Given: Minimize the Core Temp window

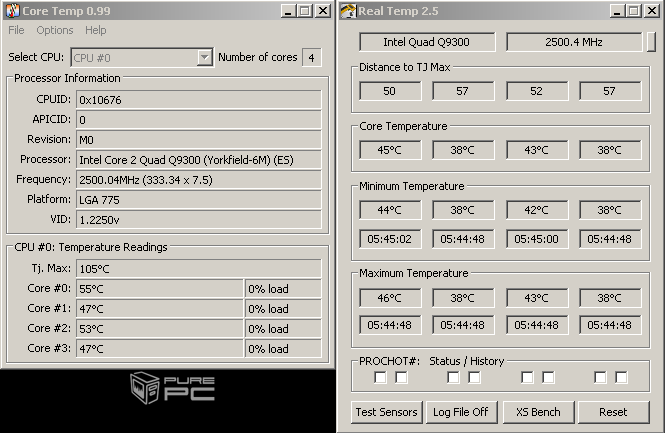Looking at the screenshot, I should click(x=288, y=11).
